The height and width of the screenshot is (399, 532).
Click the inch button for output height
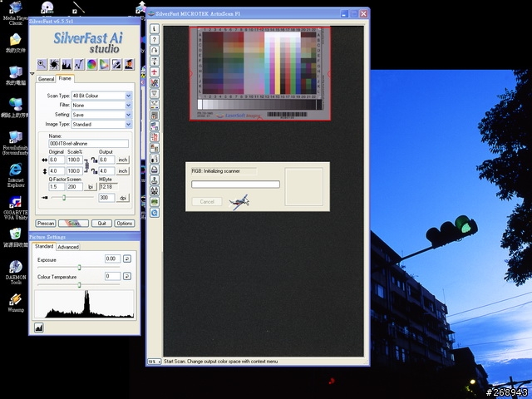(123, 171)
